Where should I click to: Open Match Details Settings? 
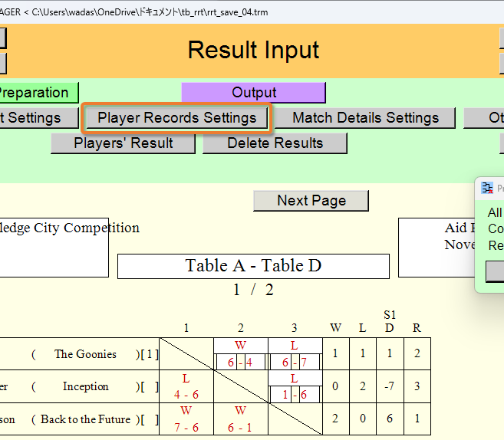[x=365, y=118]
